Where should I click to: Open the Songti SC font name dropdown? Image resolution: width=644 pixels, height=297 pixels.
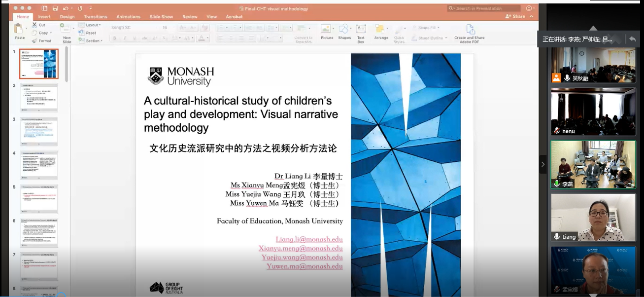133,28
